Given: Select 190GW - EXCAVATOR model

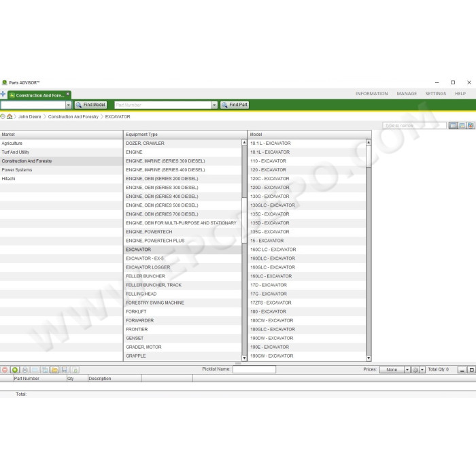Looking at the screenshot, I should pos(307,356).
